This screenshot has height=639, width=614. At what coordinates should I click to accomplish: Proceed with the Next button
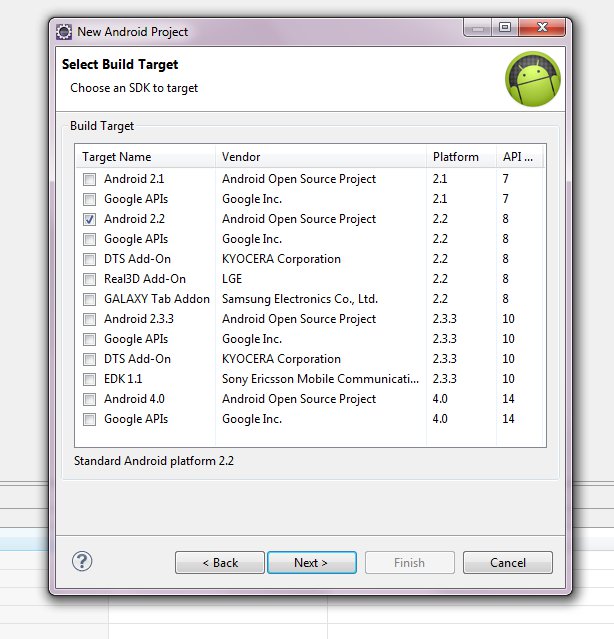[312, 562]
